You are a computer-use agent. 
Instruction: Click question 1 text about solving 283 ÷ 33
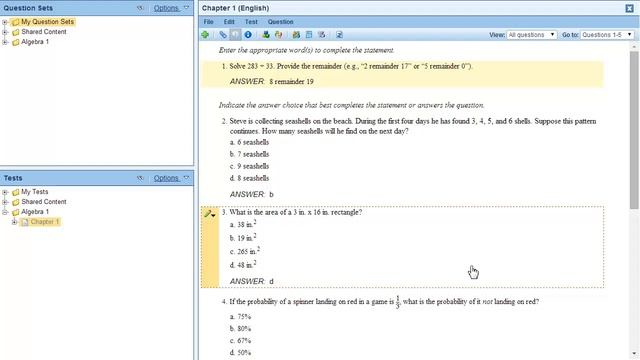tap(351, 66)
